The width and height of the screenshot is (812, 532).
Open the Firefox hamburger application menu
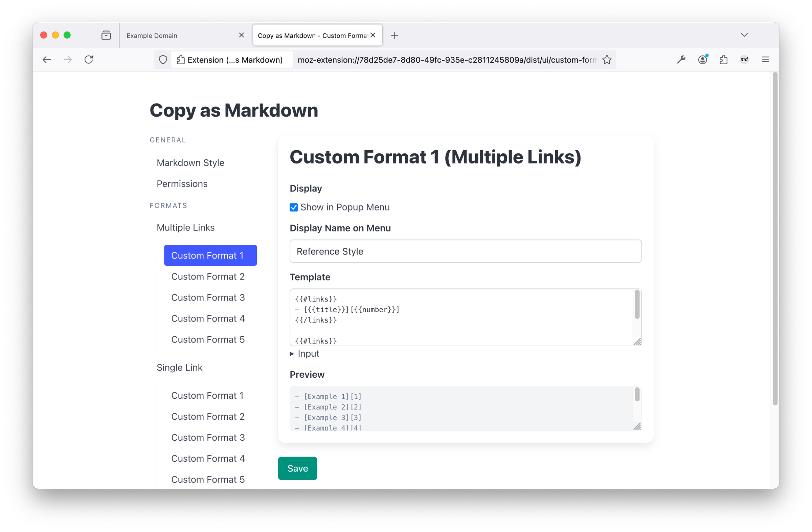[x=765, y=60]
